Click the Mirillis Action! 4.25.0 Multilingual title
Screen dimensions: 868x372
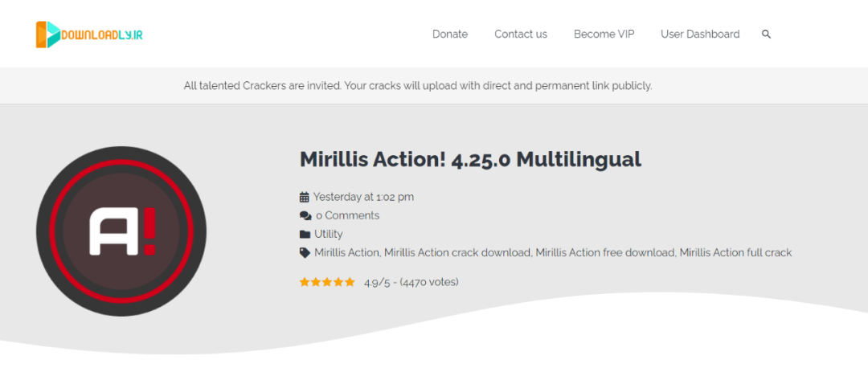point(470,159)
